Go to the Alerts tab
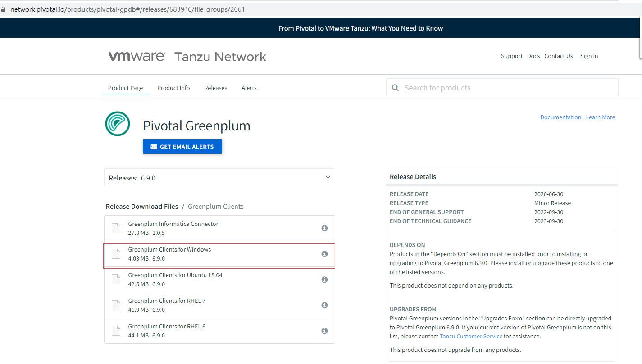 point(249,88)
